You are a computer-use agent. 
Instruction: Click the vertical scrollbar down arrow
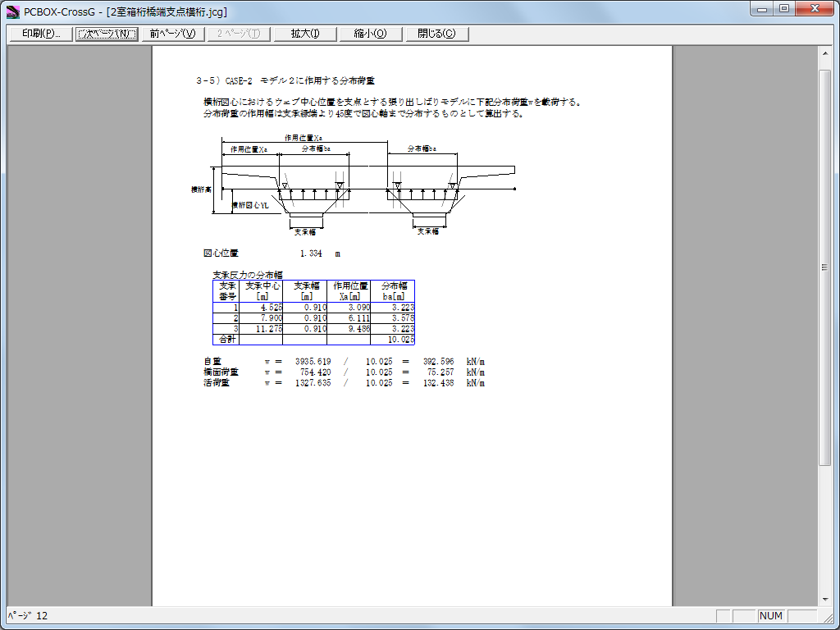[826, 600]
